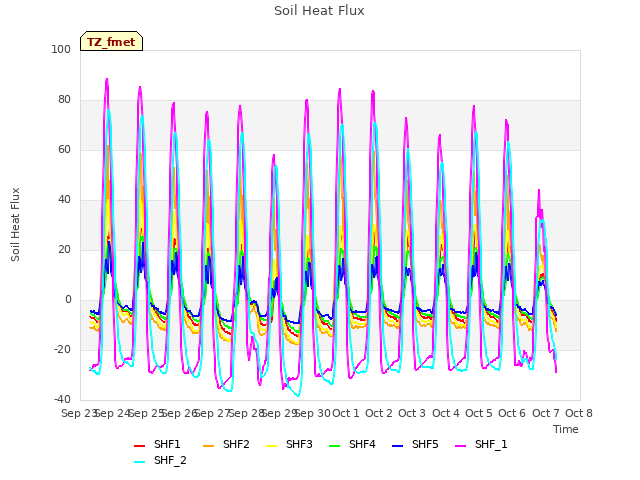Image resolution: width=640 pixels, height=480 pixels.
Task: Click the -20 y-axis tick label
Action: point(62,349)
